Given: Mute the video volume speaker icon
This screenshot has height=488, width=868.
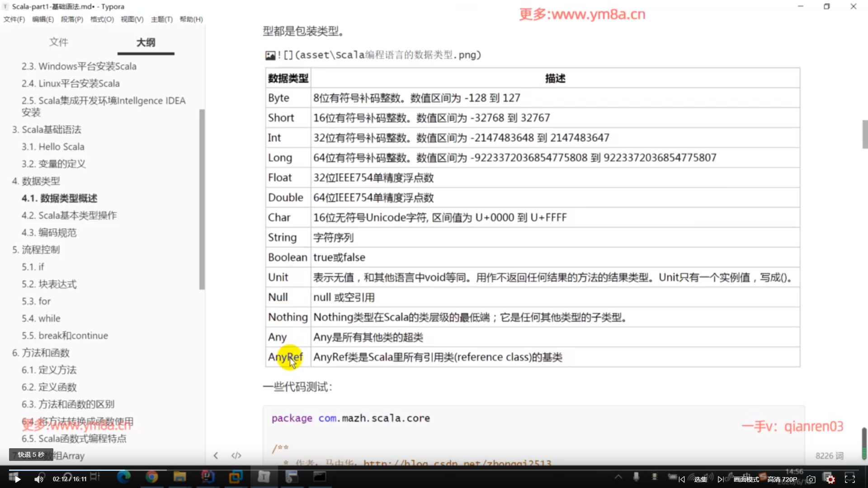Looking at the screenshot, I should point(39,479).
